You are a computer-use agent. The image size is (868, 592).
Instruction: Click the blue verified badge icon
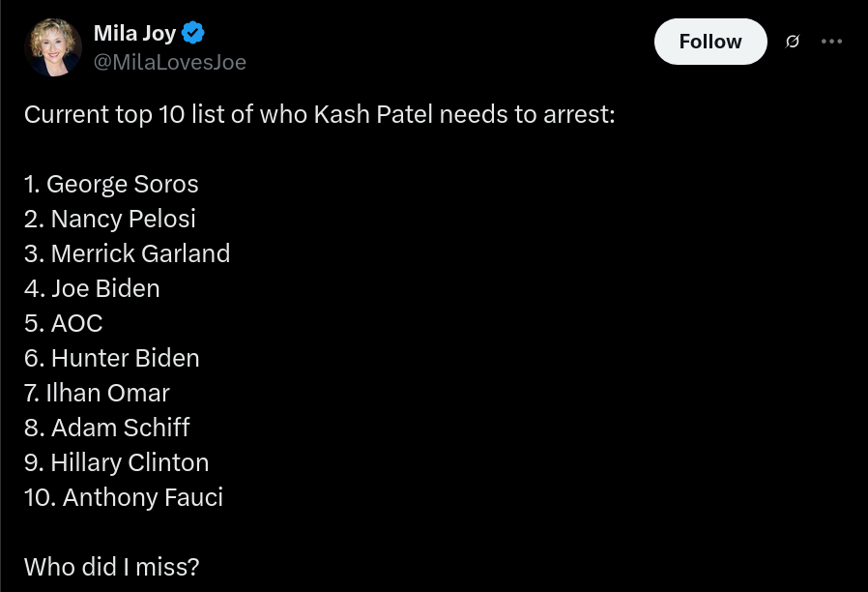click(192, 33)
